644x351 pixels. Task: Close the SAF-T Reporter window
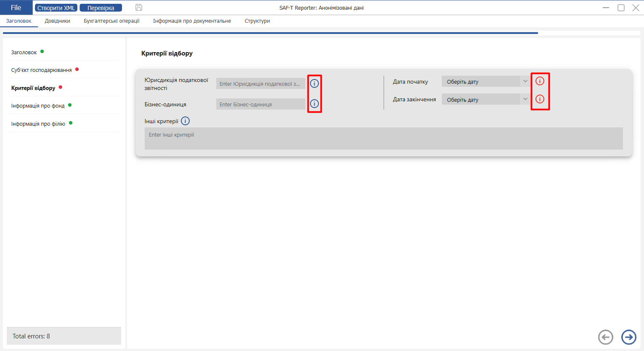click(x=636, y=8)
